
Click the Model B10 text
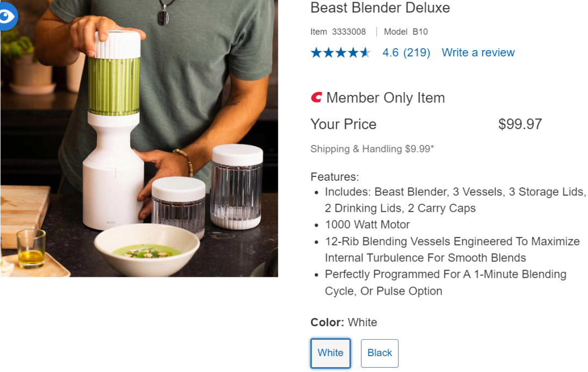tap(406, 32)
